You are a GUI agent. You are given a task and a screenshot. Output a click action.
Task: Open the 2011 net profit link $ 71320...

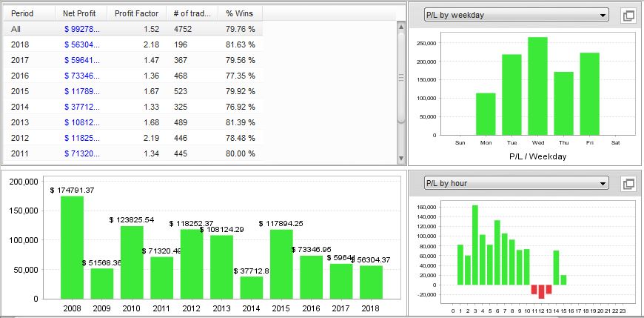(82, 153)
